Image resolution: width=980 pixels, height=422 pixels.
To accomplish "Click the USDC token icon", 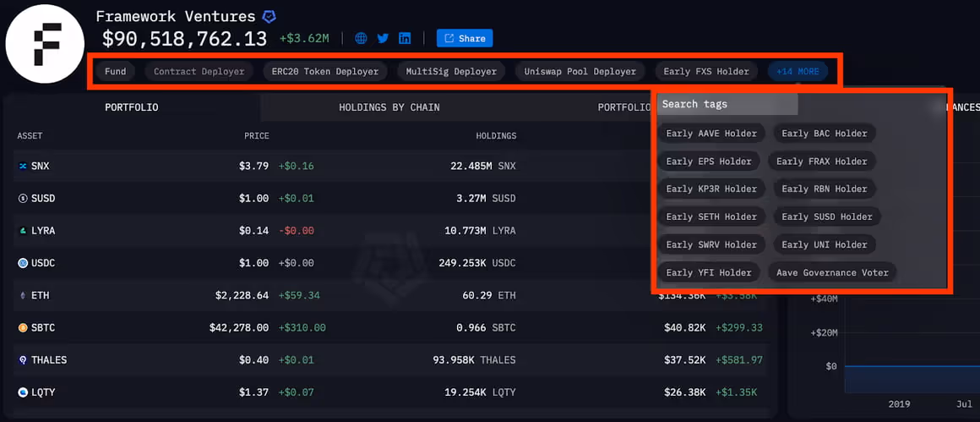I will point(23,263).
